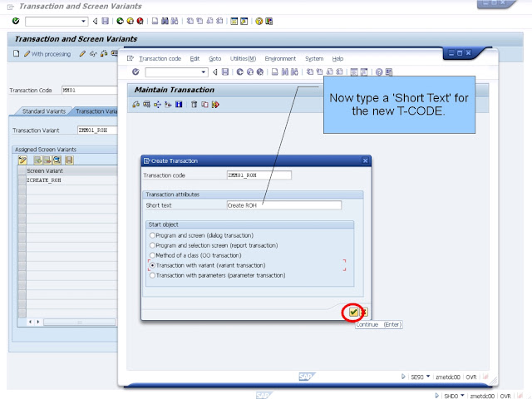The height and width of the screenshot is (399, 532).
Task: Click Customize Local Layout icon in back window
Action: tap(269, 21)
